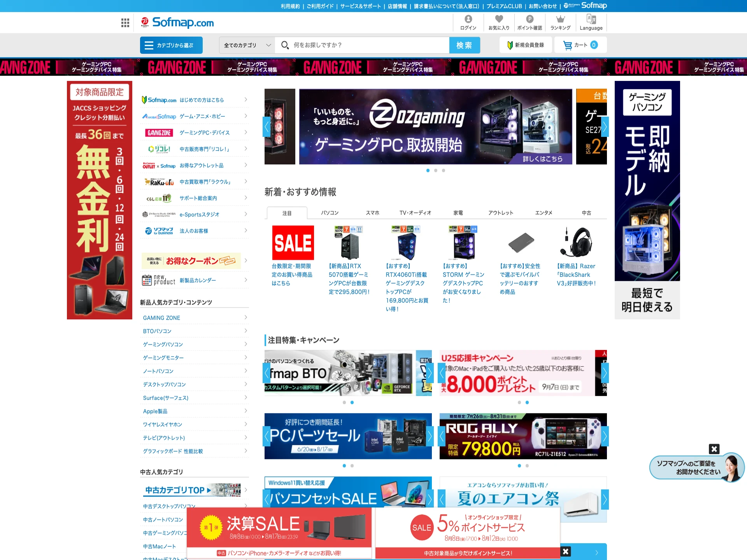Switch to the 中古 tab
747x560 pixels.
pyautogui.click(x=587, y=213)
